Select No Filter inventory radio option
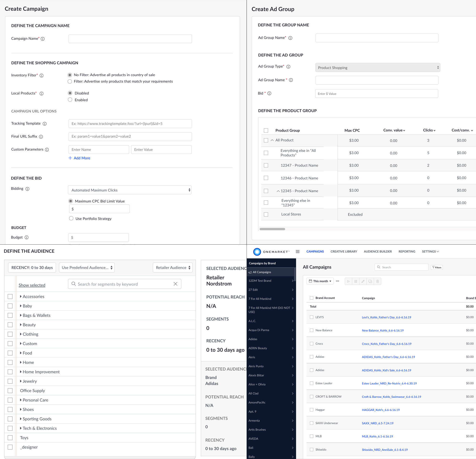The width and height of the screenshot is (476, 459). [70, 75]
